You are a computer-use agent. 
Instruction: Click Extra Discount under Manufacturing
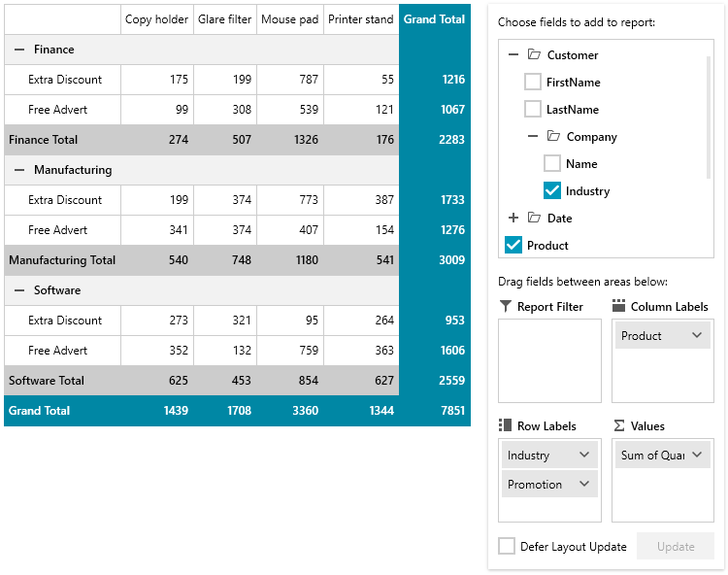point(65,200)
